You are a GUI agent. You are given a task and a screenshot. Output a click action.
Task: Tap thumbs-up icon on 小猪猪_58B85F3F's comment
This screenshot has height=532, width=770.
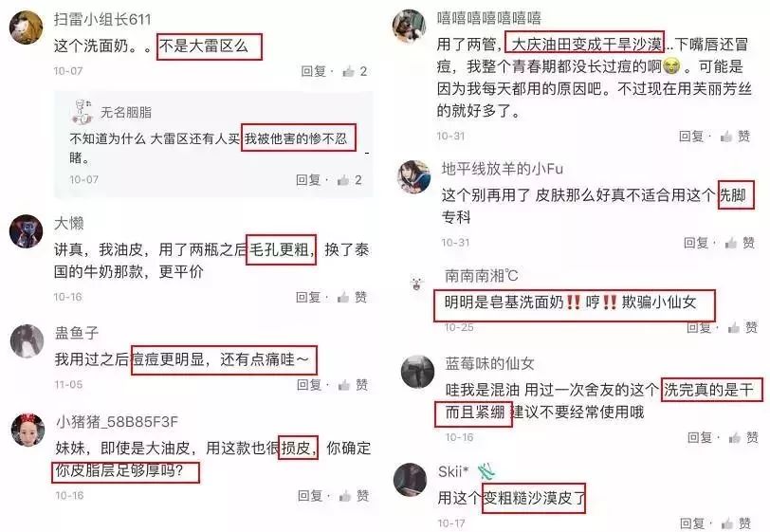pyautogui.click(x=345, y=496)
